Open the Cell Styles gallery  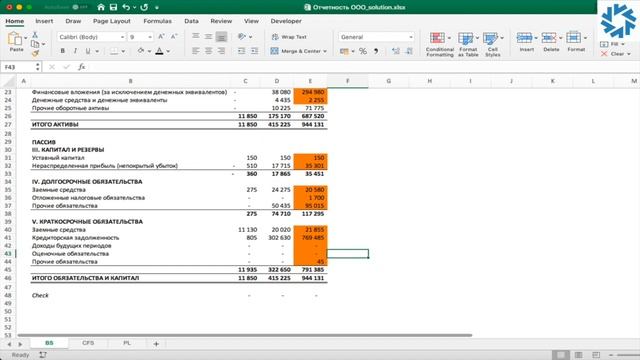tap(493, 44)
